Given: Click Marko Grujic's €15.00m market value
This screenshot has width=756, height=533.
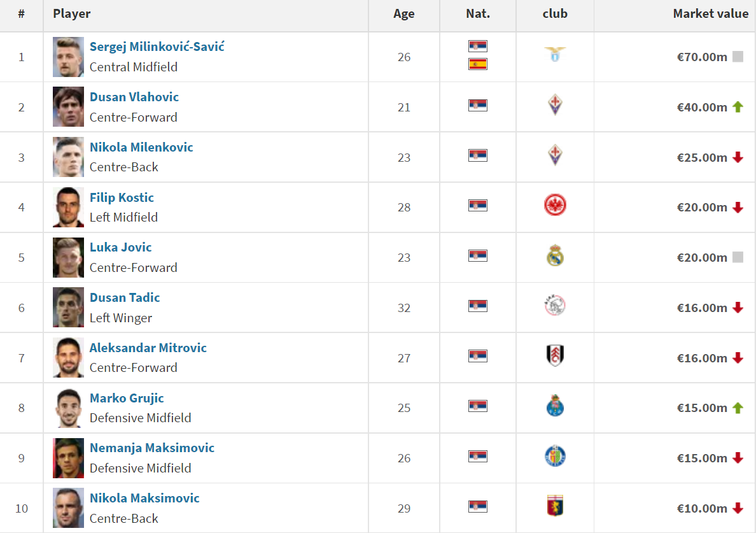Looking at the screenshot, I should pos(701,408).
